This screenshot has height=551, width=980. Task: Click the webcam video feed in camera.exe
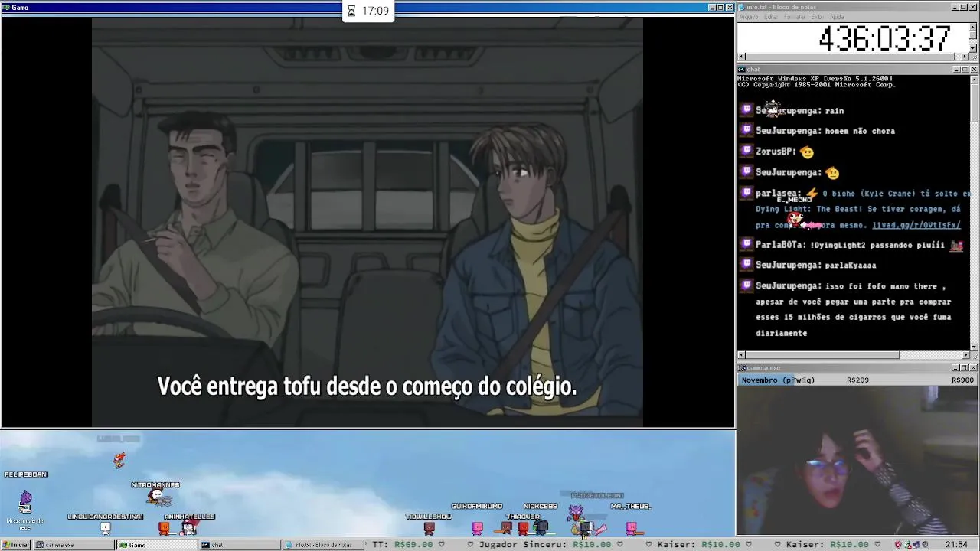857,461
